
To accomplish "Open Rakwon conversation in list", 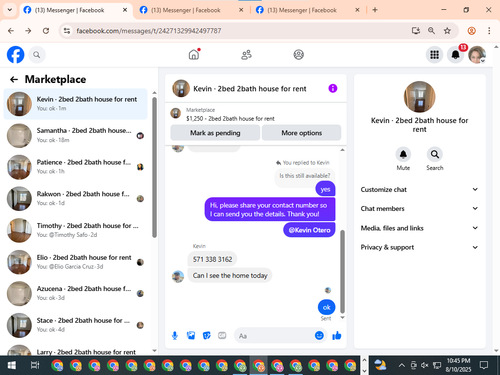I will [x=76, y=199].
